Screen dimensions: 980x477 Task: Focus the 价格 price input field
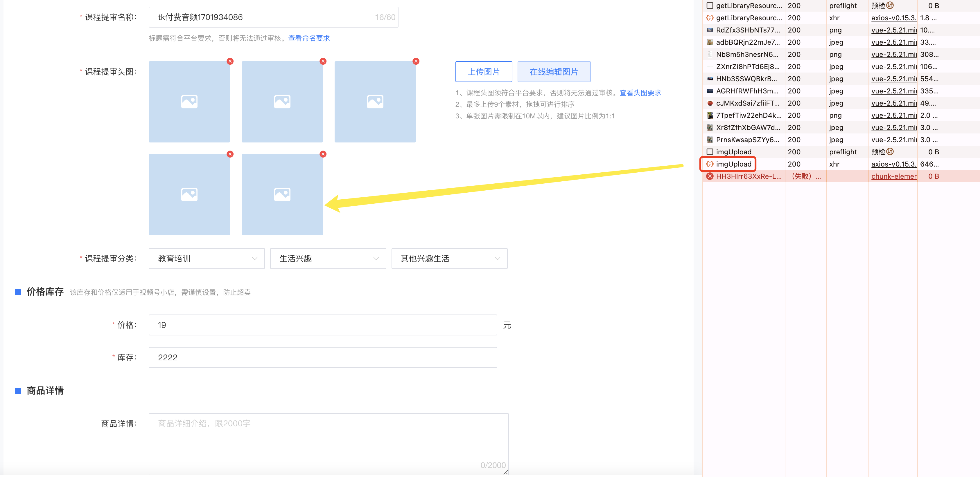tap(322, 325)
